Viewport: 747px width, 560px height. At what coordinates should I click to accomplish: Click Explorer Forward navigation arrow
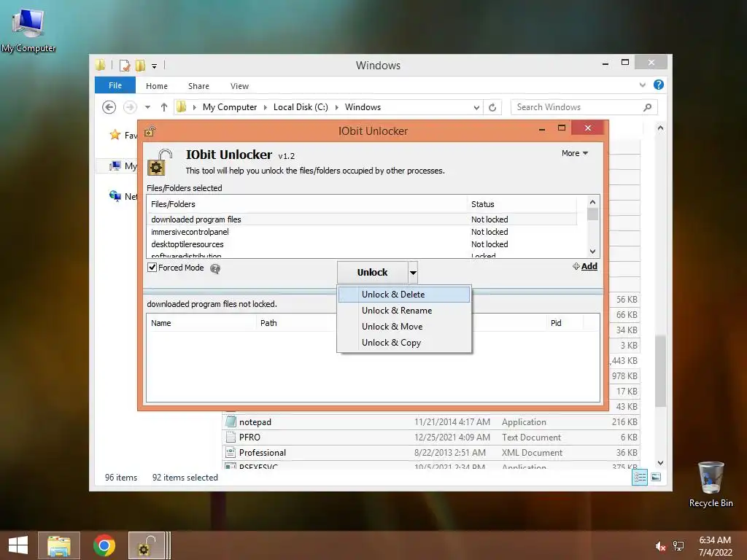click(130, 107)
